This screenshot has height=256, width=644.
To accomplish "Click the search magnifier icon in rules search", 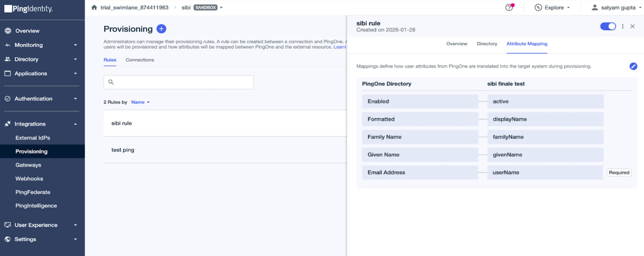I will point(111,82).
